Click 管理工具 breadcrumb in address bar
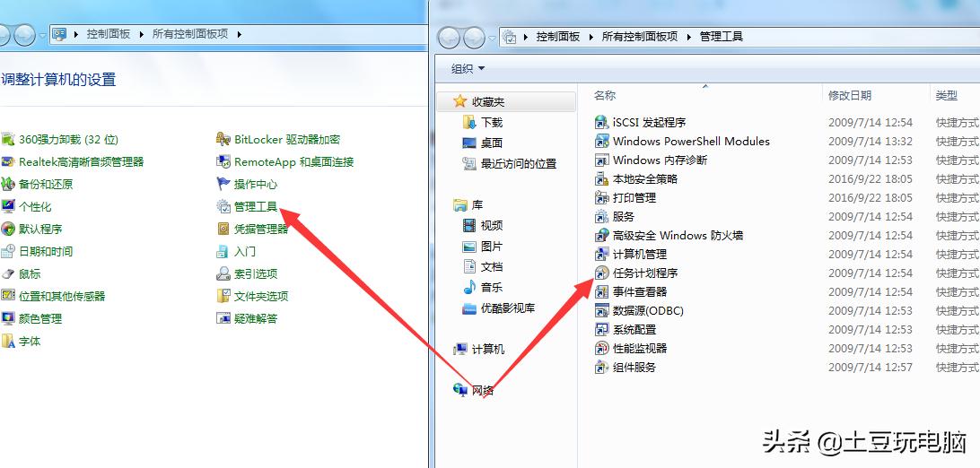This screenshot has width=980, height=468. click(x=722, y=37)
